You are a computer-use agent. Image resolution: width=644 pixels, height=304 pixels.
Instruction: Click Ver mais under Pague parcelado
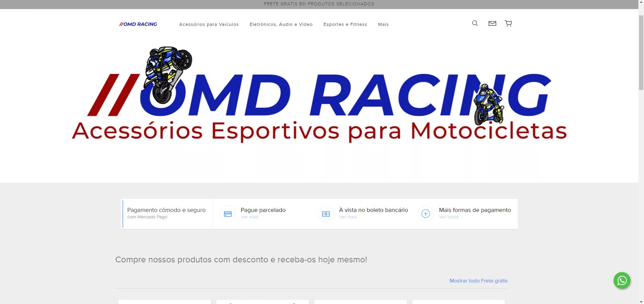pos(250,217)
